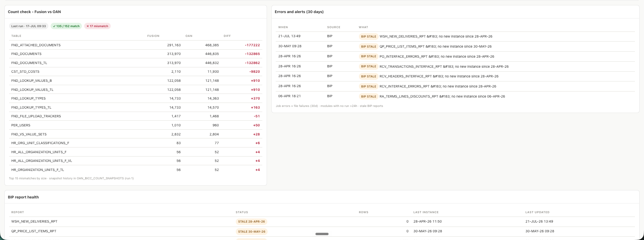Click the Last run 17-JUL 09:33 chip
Viewport: 644px width, 240px height.
click(x=29, y=26)
